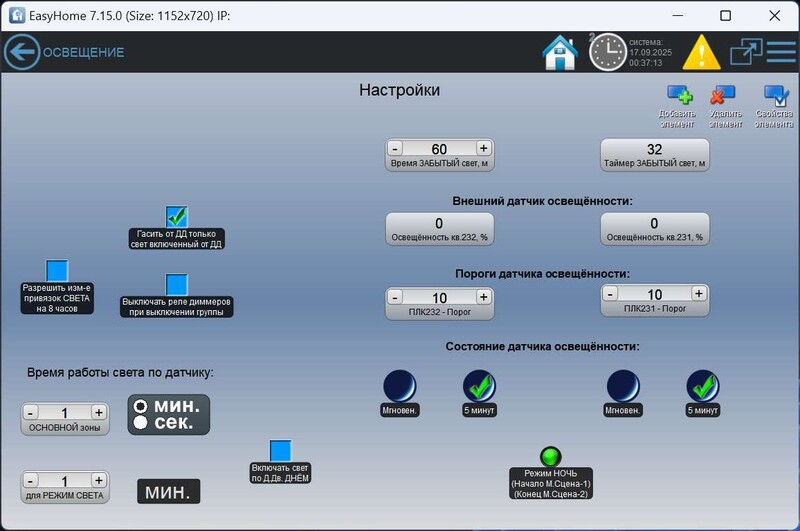Click the green Режим НОЧЬ indicator

click(550, 457)
